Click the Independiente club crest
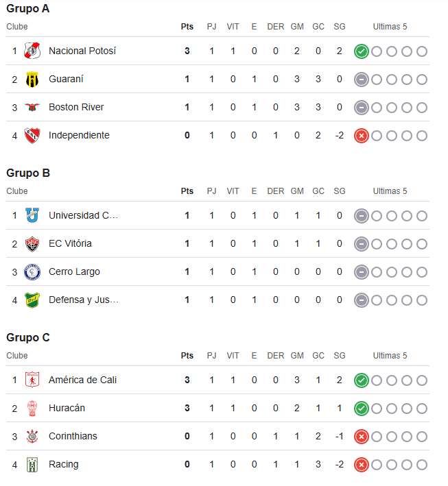 point(32,136)
